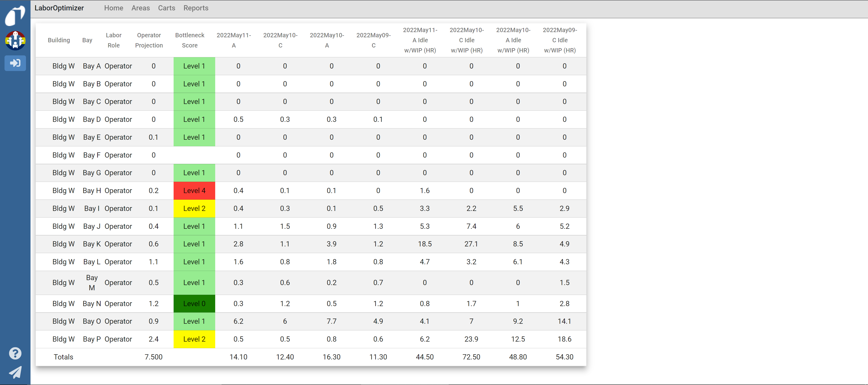Select the Bay K row label
This screenshot has width=868, height=385.
click(92, 244)
